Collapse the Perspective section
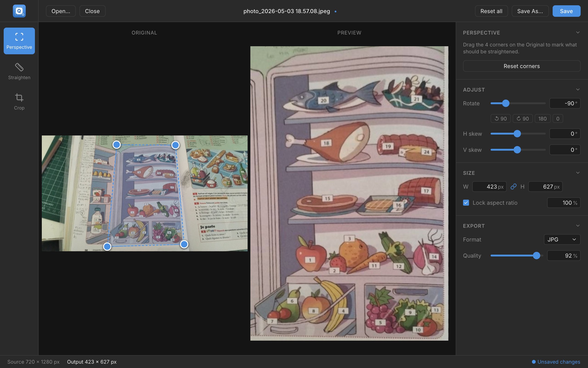The width and height of the screenshot is (588, 368). point(578,33)
